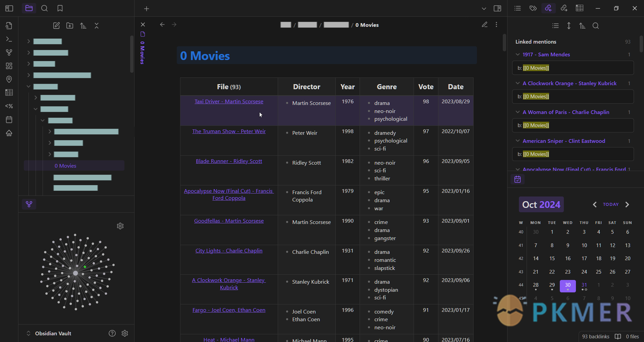Open map pin ribbon icon
The height and width of the screenshot is (342, 644).
[9, 79]
